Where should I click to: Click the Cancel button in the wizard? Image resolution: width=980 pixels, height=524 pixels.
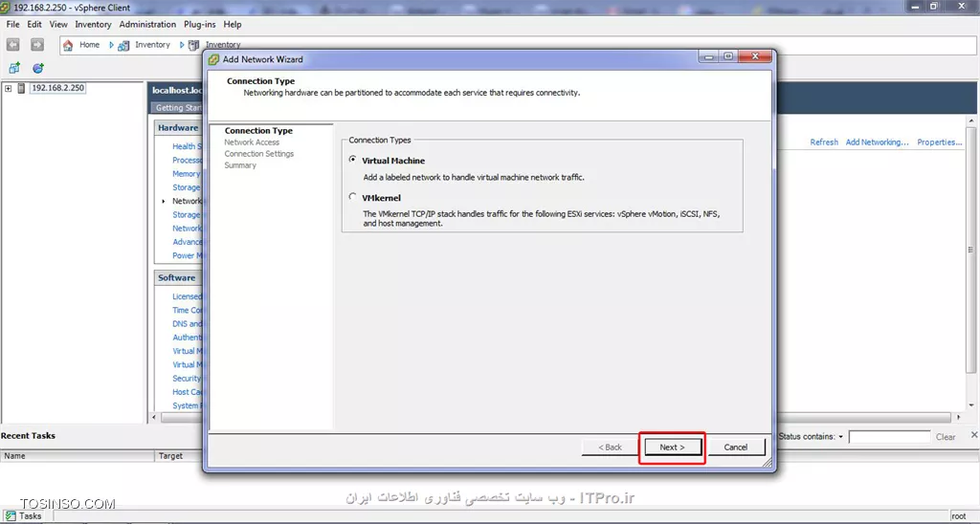pyautogui.click(x=736, y=448)
